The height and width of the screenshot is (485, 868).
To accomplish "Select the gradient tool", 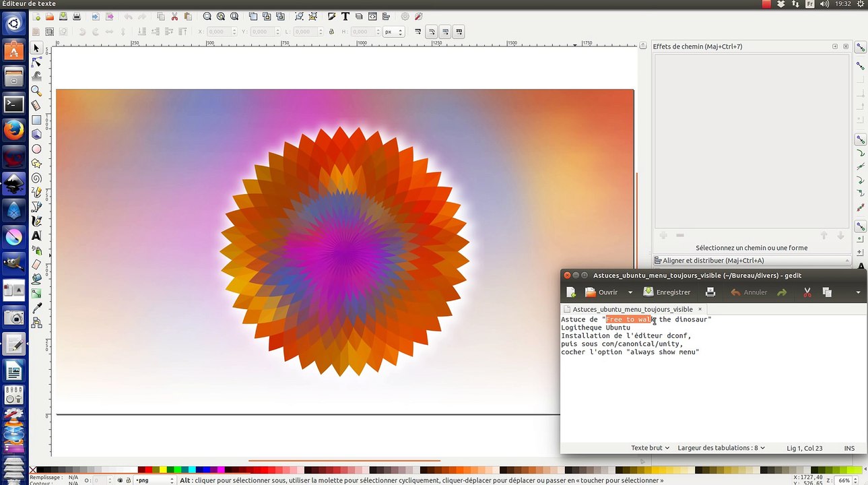I will (x=36, y=294).
